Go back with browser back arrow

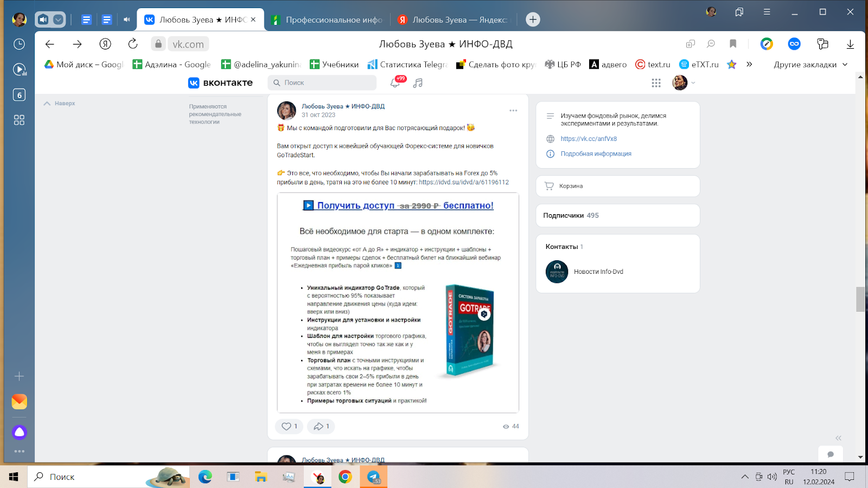(x=50, y=44)
